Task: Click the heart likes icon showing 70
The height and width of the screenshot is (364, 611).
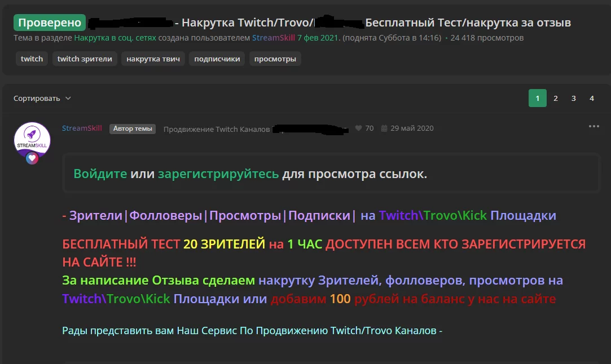Action: click(x=358, y=128)
